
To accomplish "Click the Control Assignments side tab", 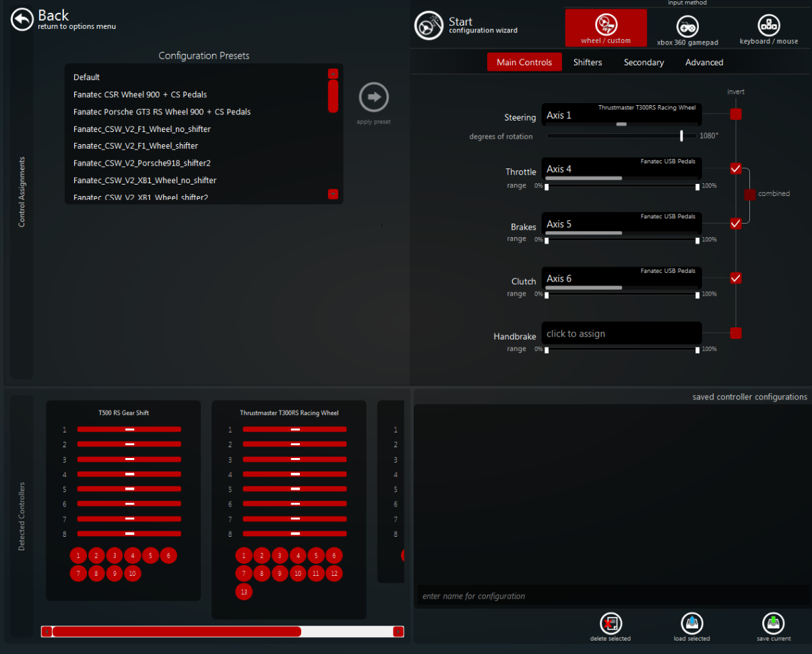I will (22, 192).
